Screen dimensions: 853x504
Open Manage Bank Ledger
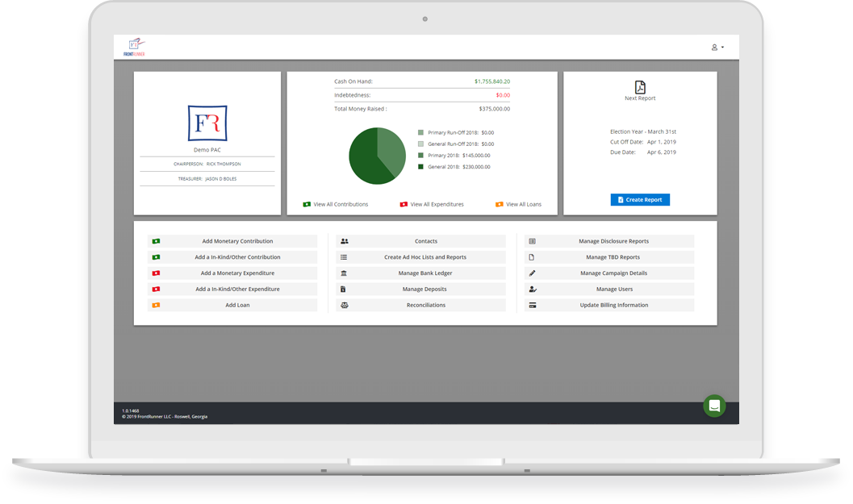point(420,273)
